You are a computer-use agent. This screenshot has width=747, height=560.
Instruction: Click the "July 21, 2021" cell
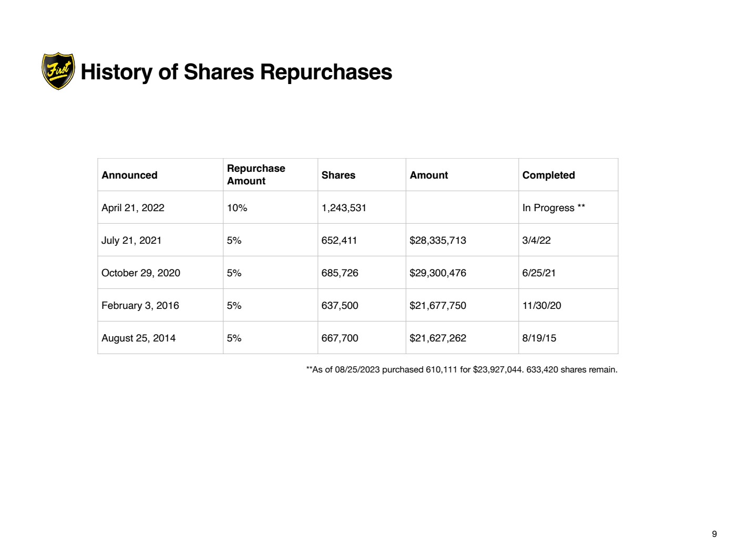click(x=131, y=241)
